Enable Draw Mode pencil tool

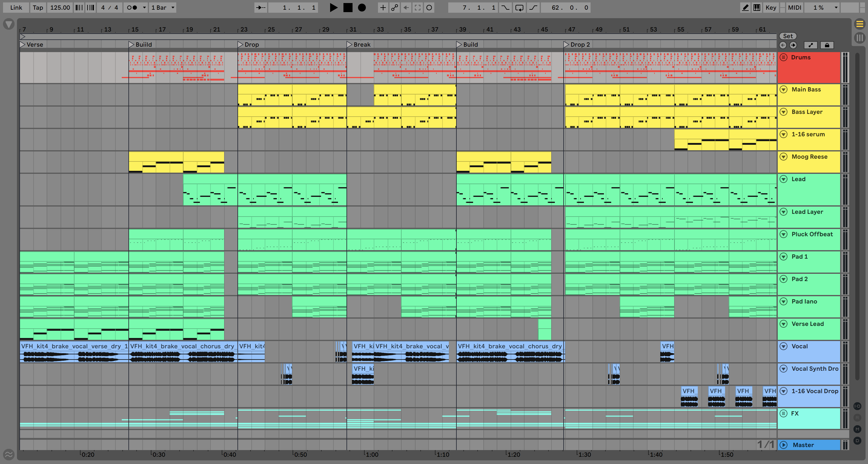(x=745, y=7)
